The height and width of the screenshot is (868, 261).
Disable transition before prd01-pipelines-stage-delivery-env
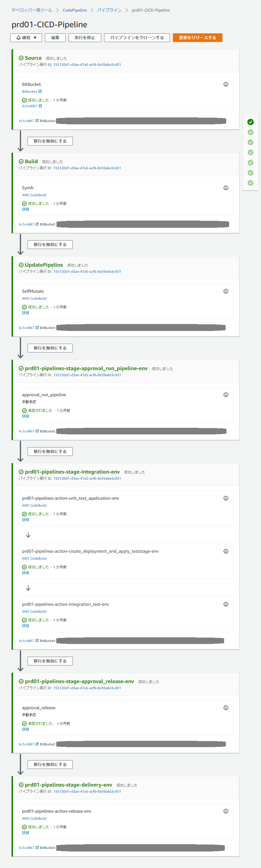[x=50, y=765]
